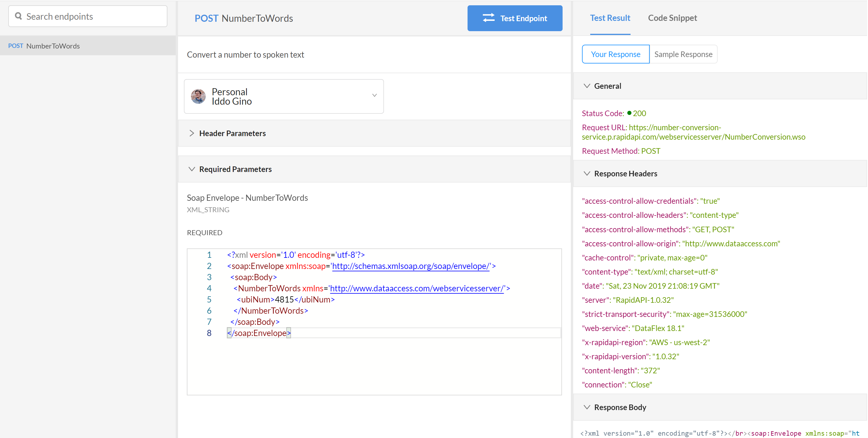Expand the Header Parameters section
This screenshot has height=438, width=868.
tap(192, 133)
